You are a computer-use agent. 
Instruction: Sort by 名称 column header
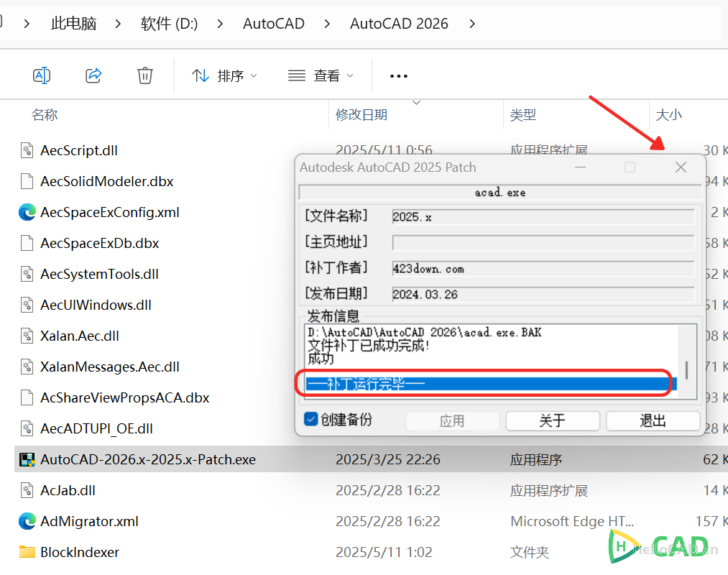tap(45, 115)
